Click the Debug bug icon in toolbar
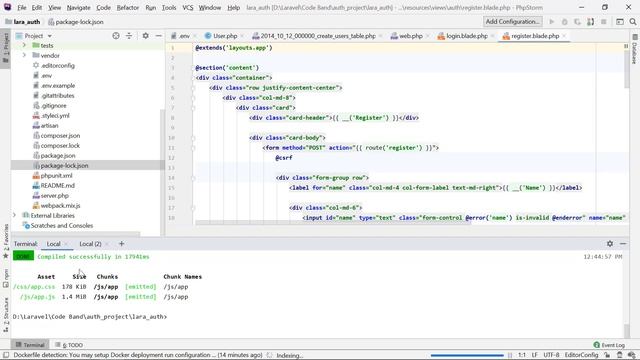The width and height of the screenshot is (640, 360). (564, 22)
